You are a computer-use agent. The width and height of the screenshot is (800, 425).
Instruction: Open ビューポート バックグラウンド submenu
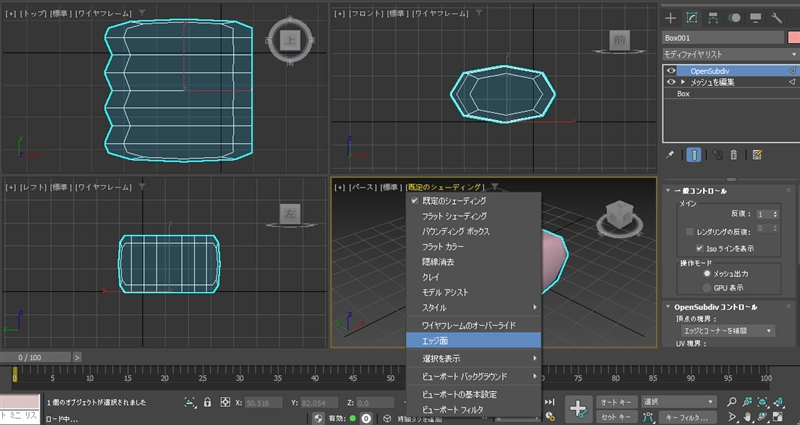pyautogui.click(x=473, y=377)
